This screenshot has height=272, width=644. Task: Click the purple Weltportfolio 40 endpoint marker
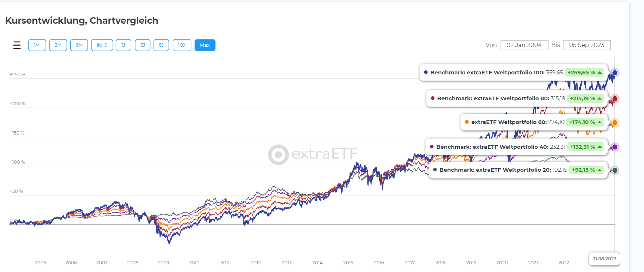click(615, 147)
